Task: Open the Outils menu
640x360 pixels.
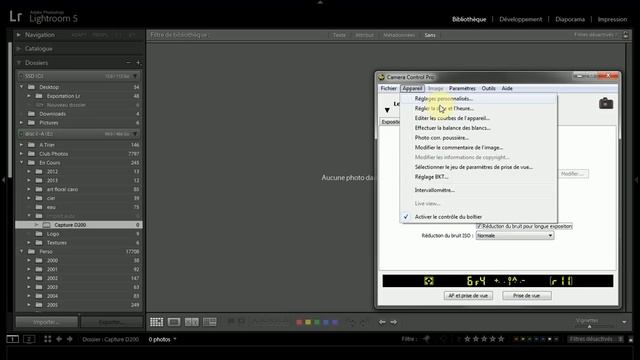Action: [x=488, y=88]
